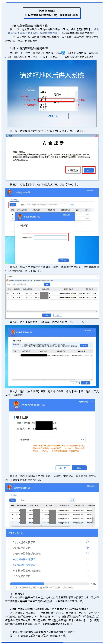Click the blue info icon in 确认单位
Image resolution: width=105 pixels, height=644 pixels.
pyautogui.click(x=14, y=344)
